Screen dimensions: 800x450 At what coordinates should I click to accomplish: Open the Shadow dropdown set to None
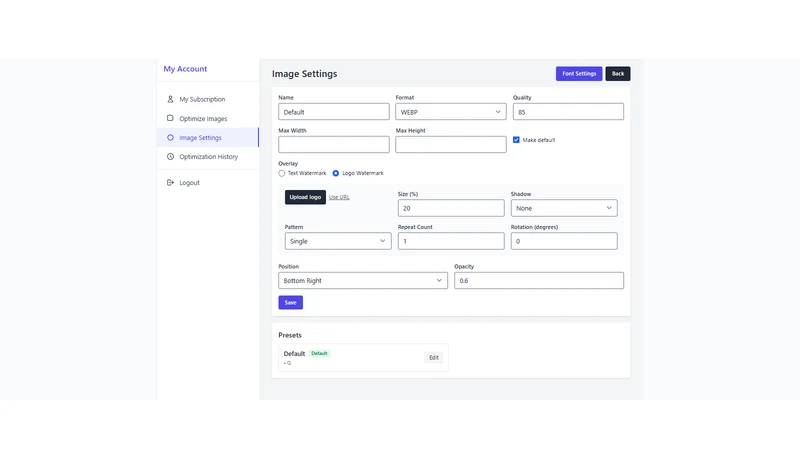564,208
